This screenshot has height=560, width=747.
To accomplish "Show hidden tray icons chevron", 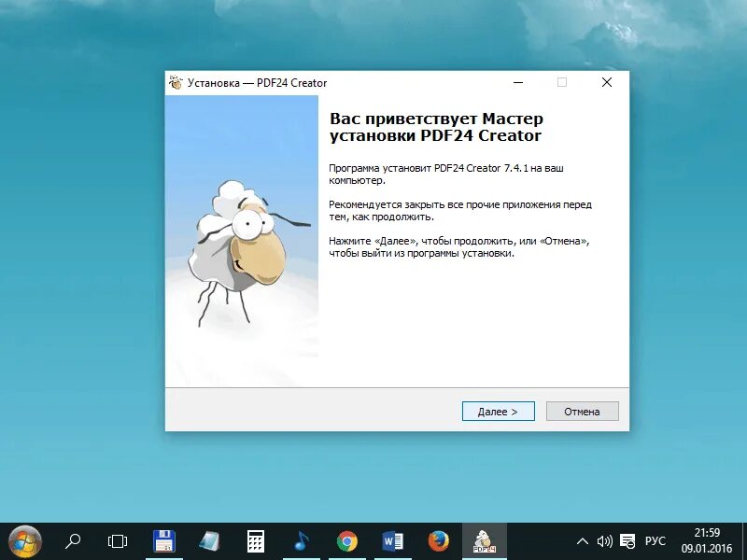I will [582, 541].
